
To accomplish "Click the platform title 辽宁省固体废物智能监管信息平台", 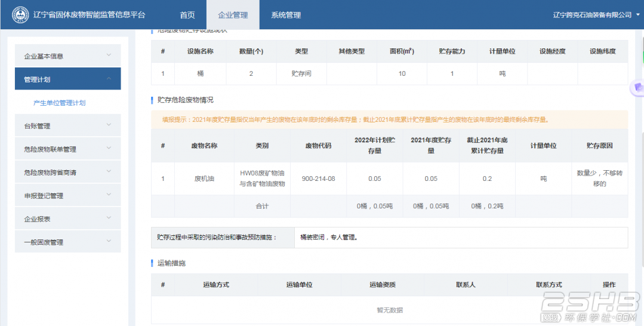I will point(89,15).
